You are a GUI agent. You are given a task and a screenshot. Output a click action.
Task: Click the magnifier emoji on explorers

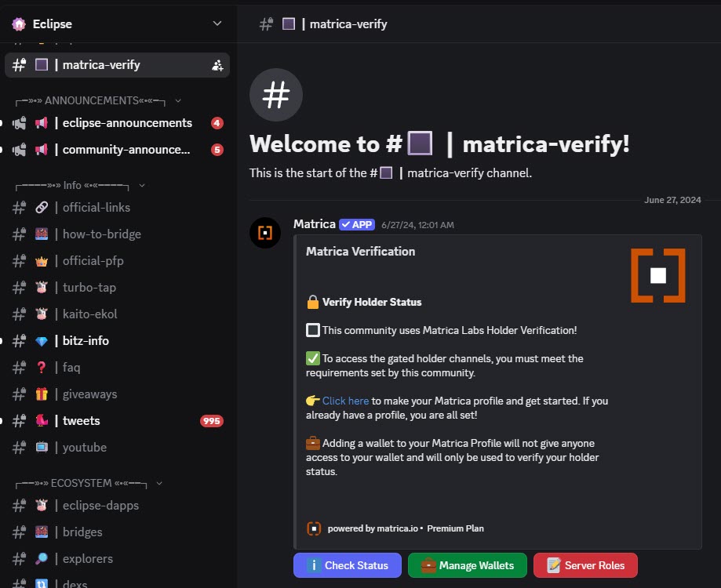tap(42, 558)
